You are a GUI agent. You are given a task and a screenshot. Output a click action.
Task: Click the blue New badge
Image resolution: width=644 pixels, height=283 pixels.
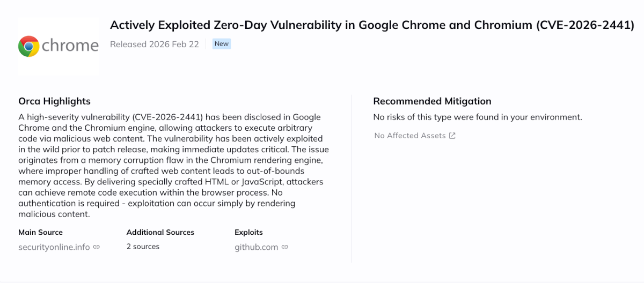click(x=222, y=44)
